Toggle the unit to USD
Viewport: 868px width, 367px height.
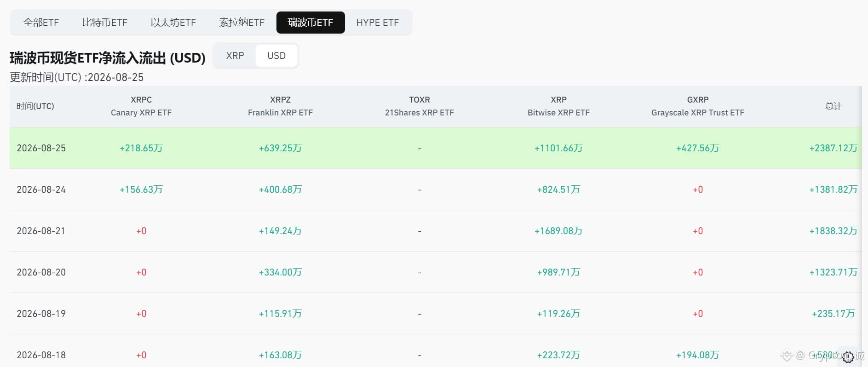pos(276,56)
